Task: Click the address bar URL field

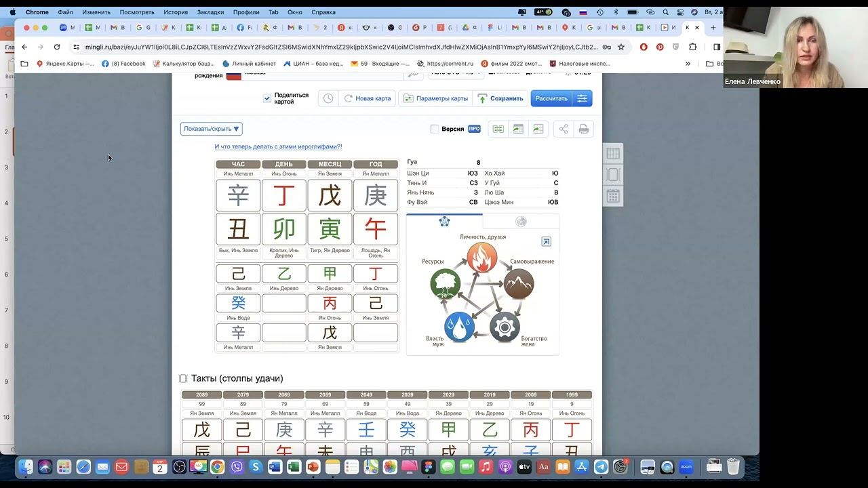Action: 342,47
